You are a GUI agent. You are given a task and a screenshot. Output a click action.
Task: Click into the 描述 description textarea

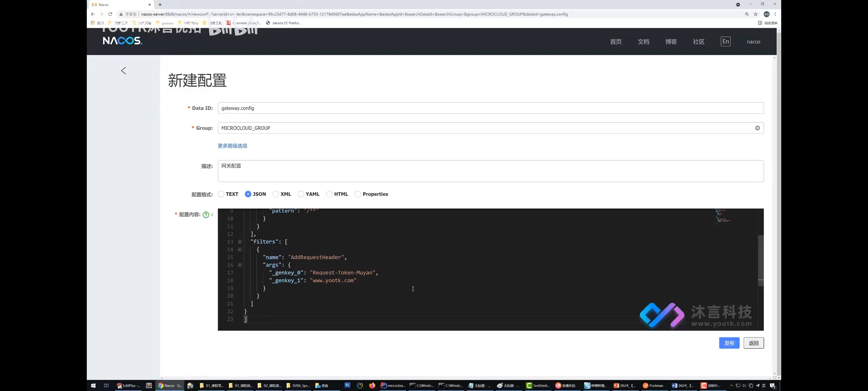pyautogui.click(x=490, y=171)
